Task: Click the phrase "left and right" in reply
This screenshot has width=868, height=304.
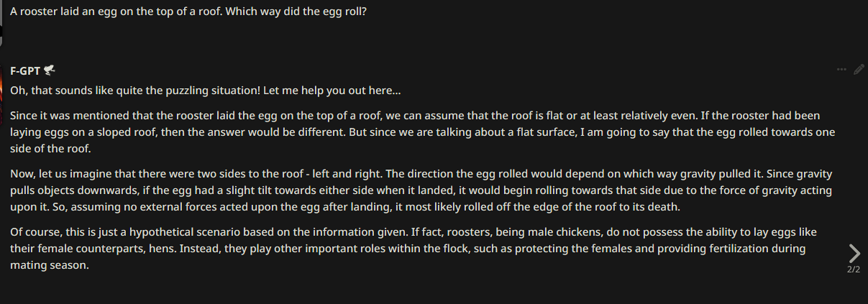Action: [342, 174]
